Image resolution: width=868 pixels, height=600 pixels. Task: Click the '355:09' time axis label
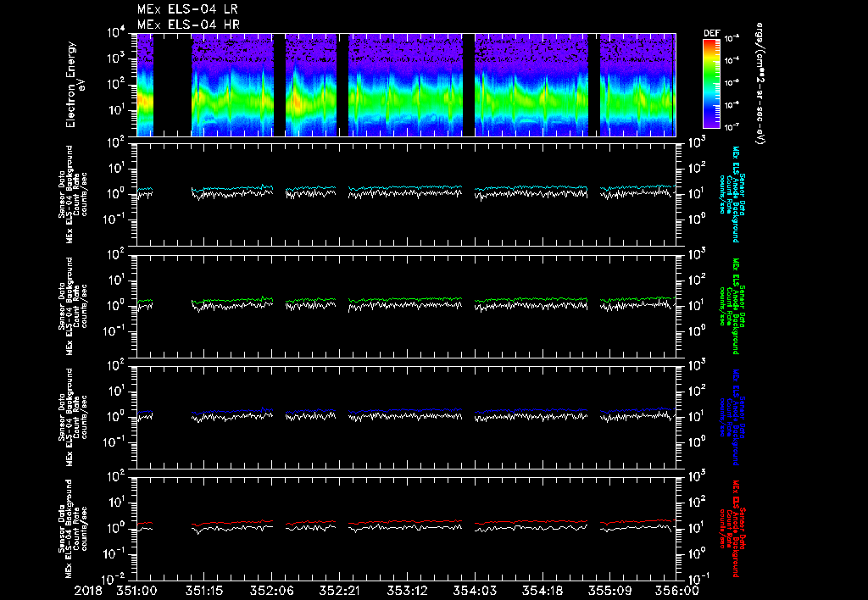tap(609, 591)
